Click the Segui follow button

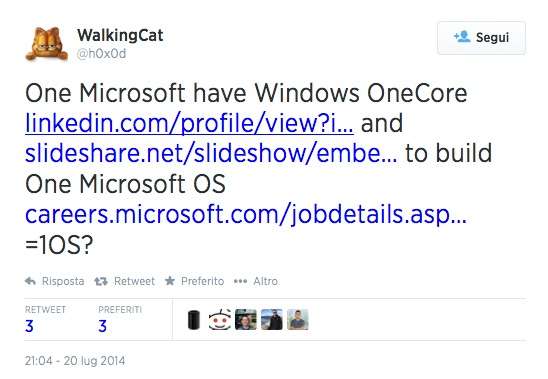click(481, 37)
